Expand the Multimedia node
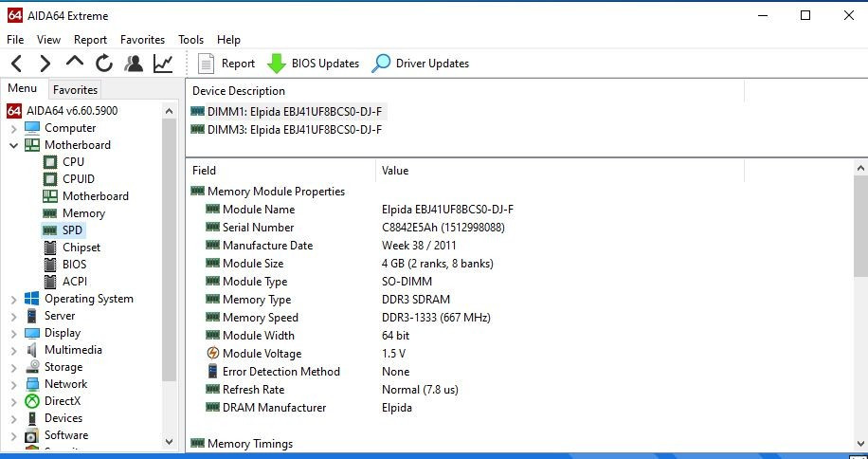Screen dimensions: 868x459 (14, 351)
